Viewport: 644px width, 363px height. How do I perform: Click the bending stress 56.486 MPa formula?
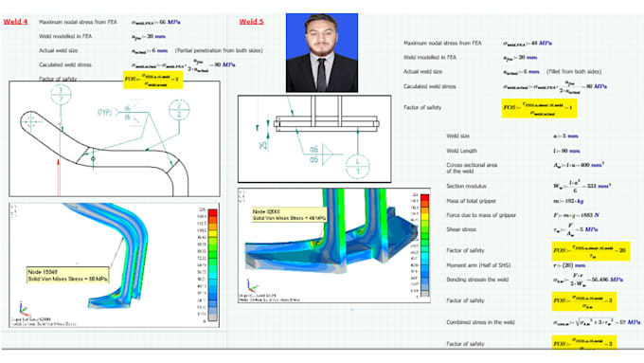coord(588,281)
